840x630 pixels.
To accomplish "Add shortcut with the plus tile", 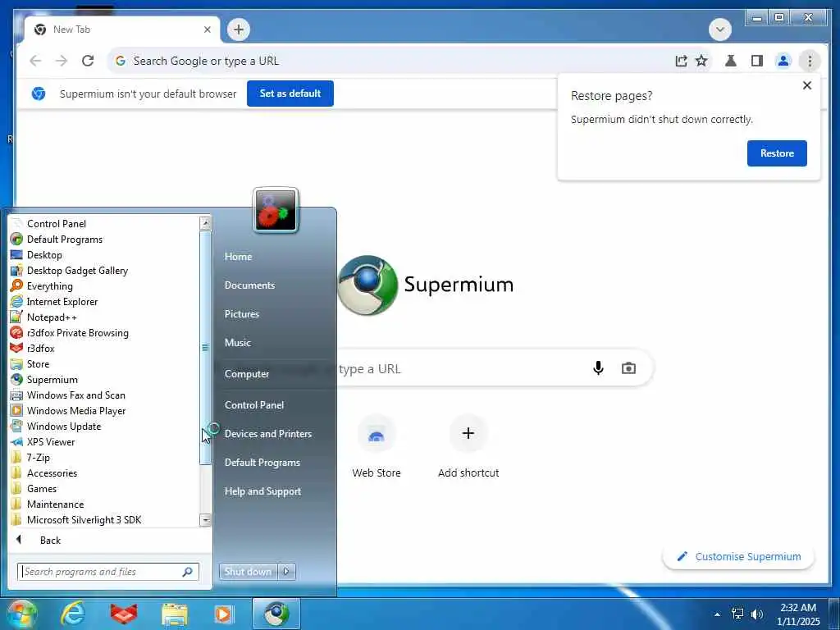I will 468,446.
